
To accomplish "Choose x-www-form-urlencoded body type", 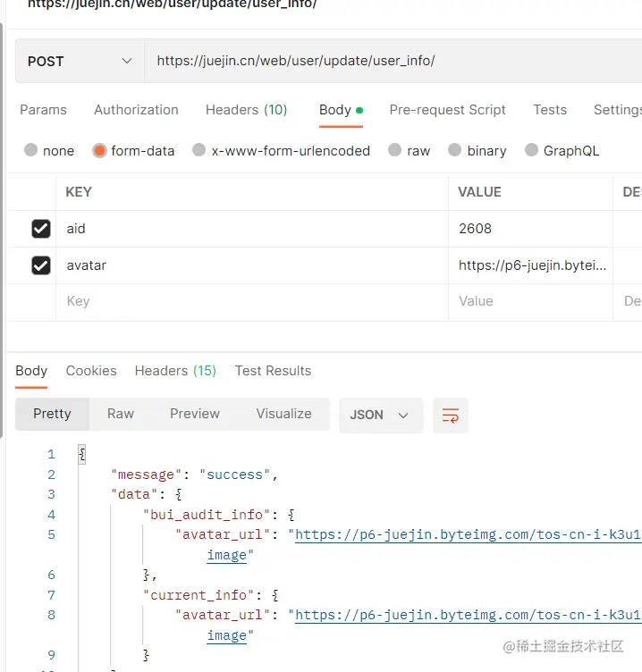I will (x=199, y=151).
